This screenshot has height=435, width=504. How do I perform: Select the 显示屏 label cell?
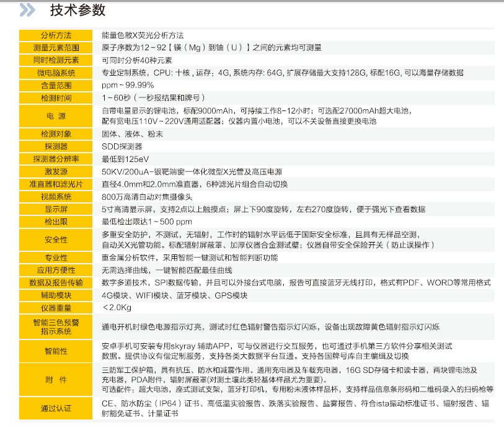click(x=56, y=209)
